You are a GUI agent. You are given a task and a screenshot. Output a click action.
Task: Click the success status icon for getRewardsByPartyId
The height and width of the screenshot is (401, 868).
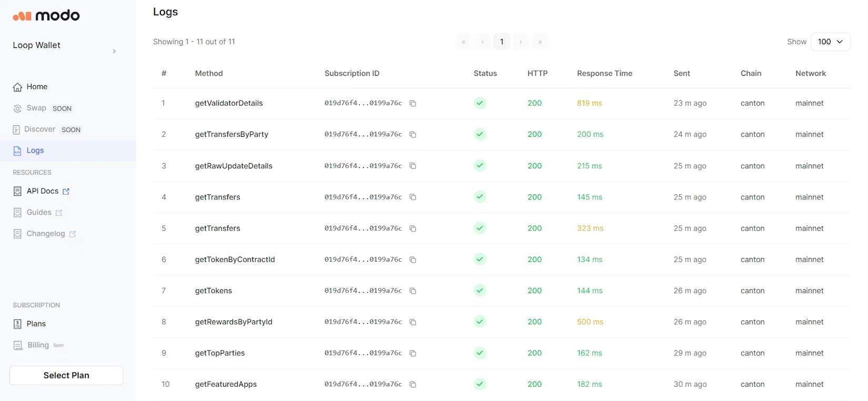pyautogui.click(x=480, y=322)
